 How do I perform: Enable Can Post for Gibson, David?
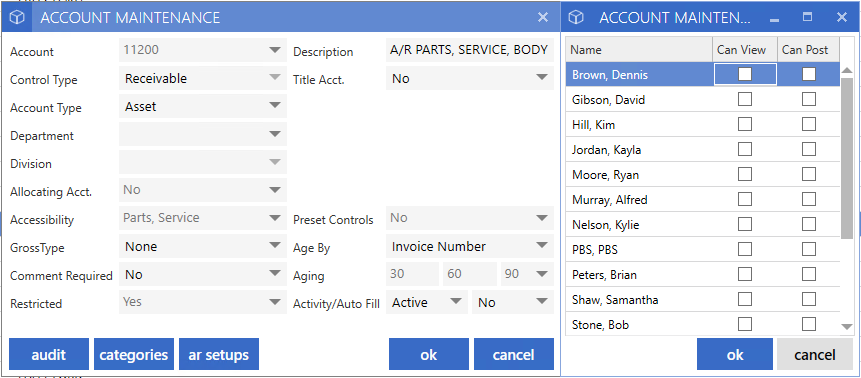click(809, 99)
